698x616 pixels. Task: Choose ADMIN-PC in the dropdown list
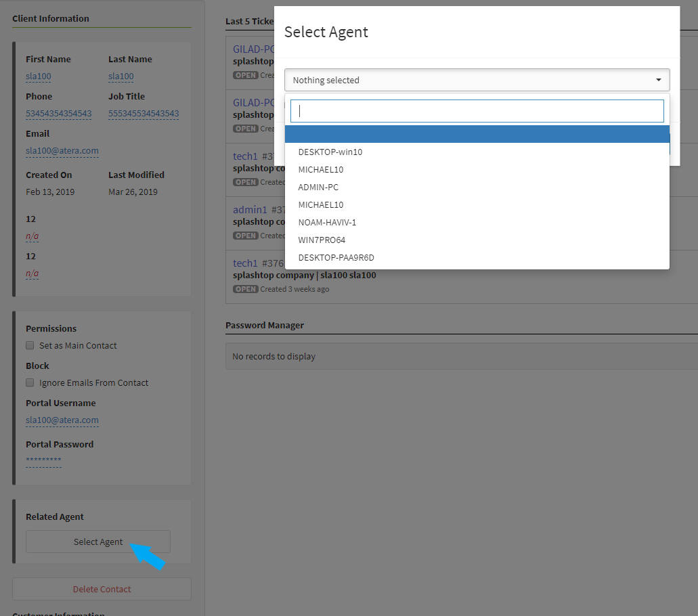point(318,187)
